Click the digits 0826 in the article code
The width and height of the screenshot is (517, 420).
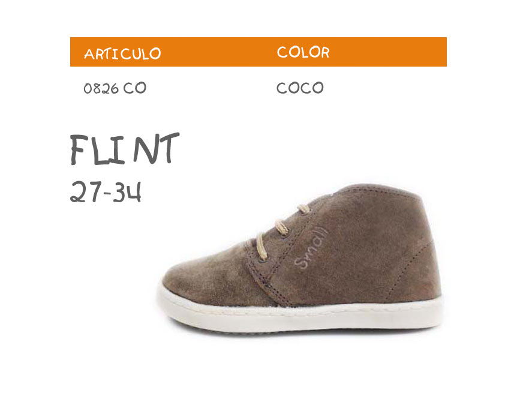point(101,88)
